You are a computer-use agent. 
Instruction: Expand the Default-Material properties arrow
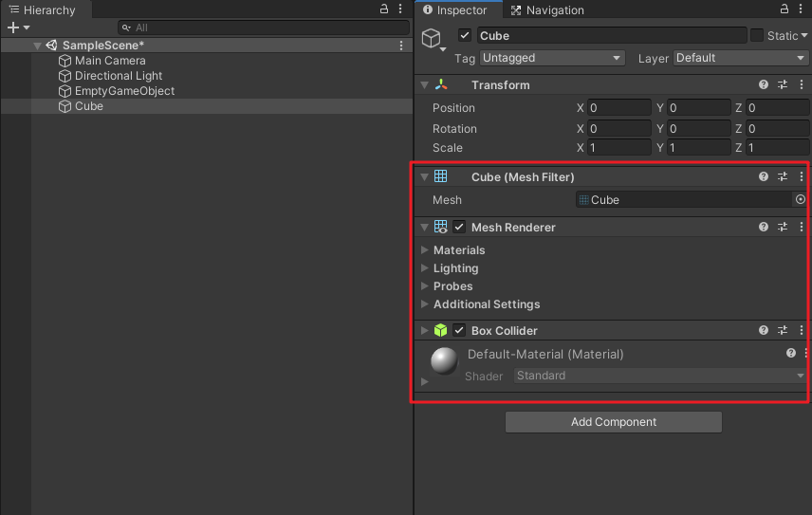click(425, 381)
